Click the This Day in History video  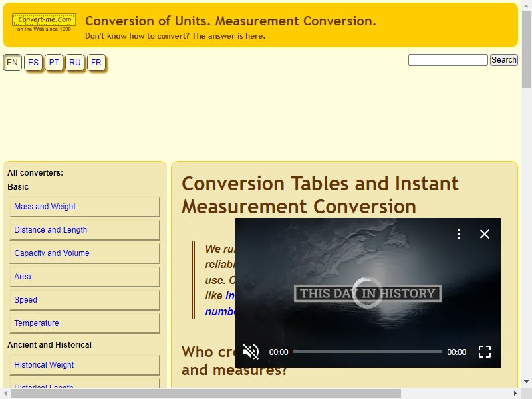coord(368,293)
